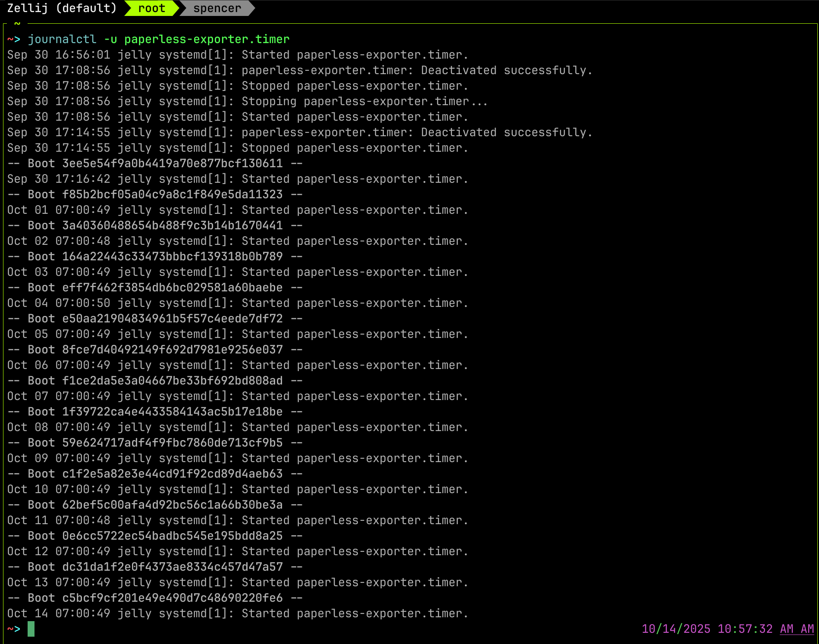The width and height of the screenshot is (819, 644).
Task: Click the Oct 14 07:00:49 log line
Action: [x=237, y=613]
